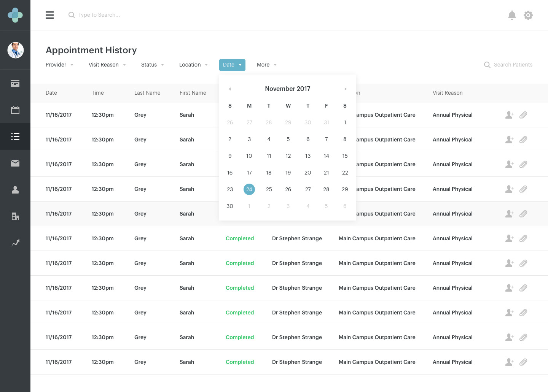Click paperclip icon in third row

523,164
